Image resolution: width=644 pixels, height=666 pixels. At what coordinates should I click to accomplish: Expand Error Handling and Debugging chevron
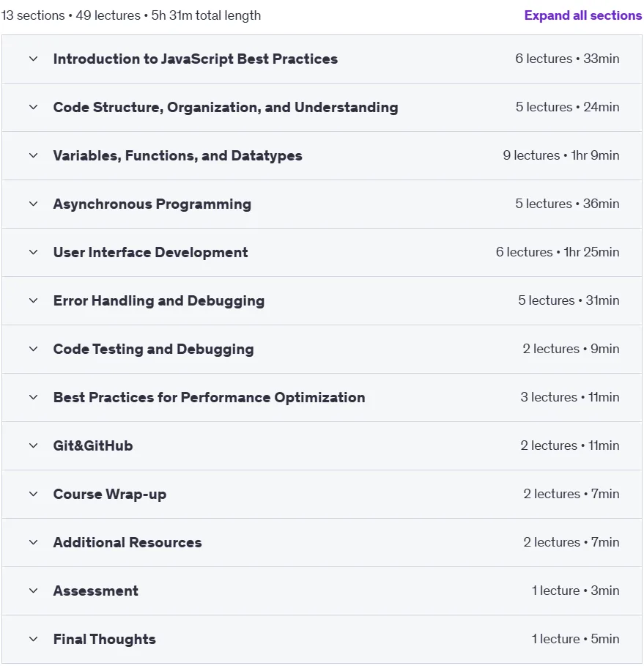tap(33, 301)
